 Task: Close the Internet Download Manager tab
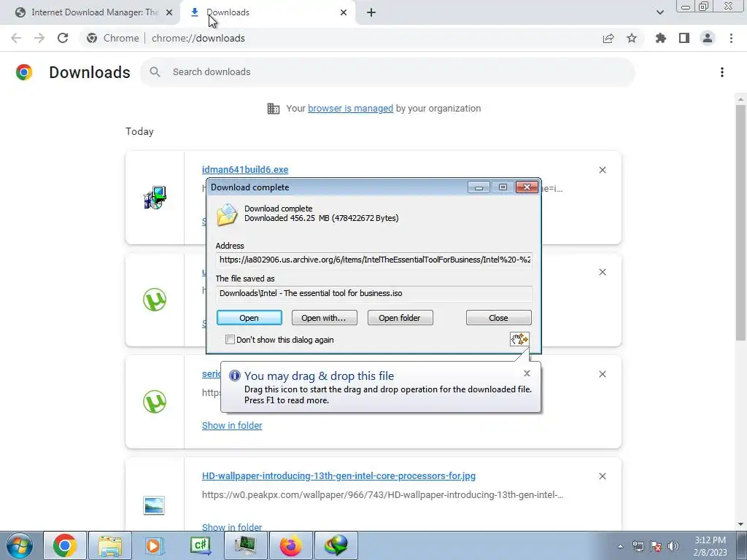tap(169, 12)
